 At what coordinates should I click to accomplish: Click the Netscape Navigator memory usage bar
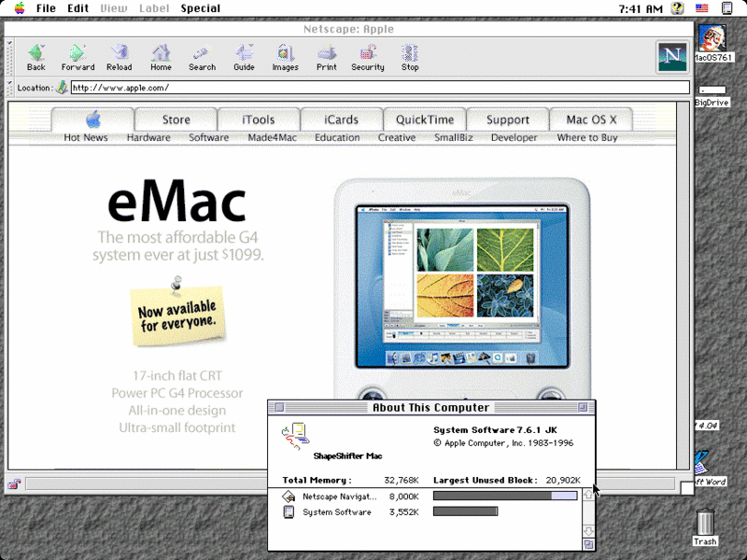point(505,496)
